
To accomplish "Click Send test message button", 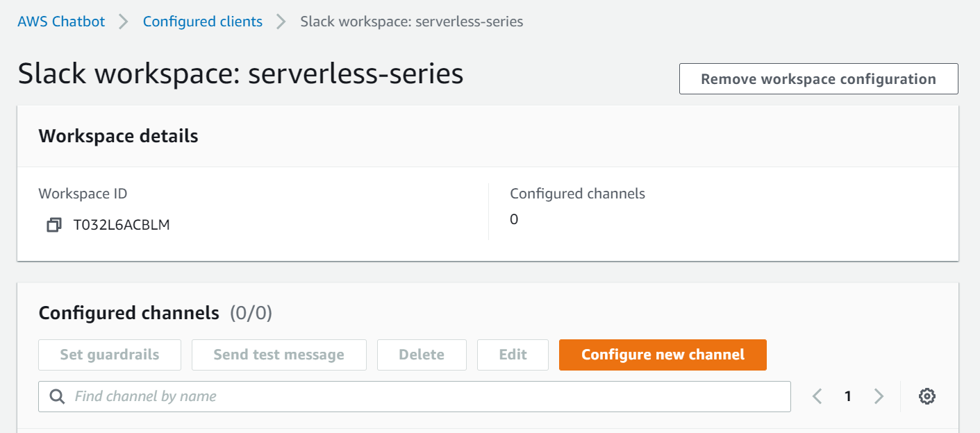I will [x=279, y=355].
